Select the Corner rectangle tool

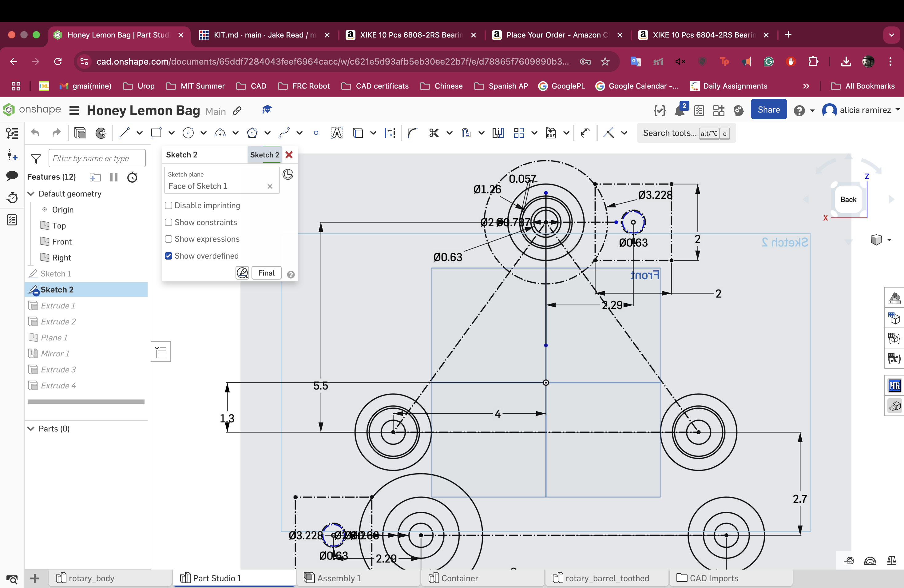coord(156,133)
